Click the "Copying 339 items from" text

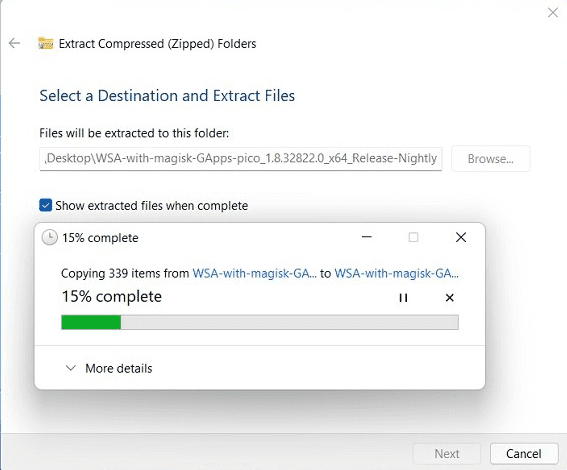pyautogui.click(x=125, y=273)
